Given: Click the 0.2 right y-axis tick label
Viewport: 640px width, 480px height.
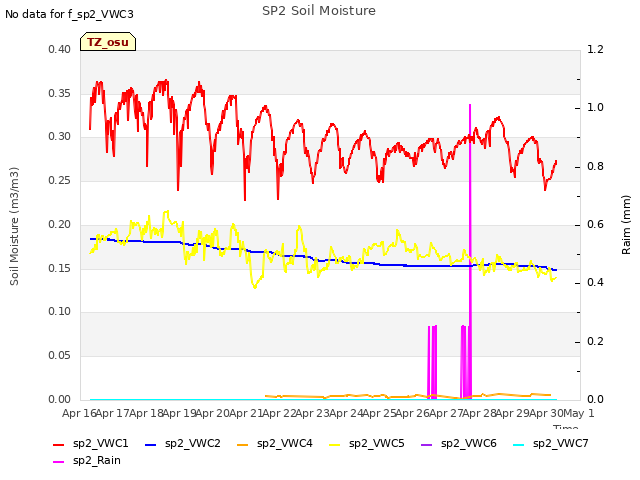Looking at the screenshot, I should 595,341.
